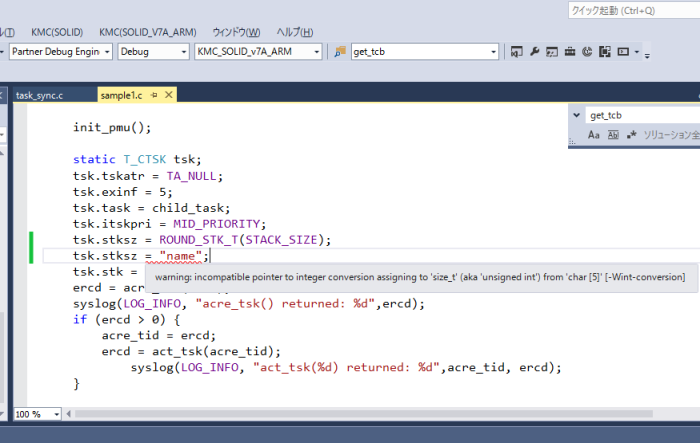Click the toolbar overflow options arrow
The width and height of the screenshot is (700, 443).
pos(647,55)
